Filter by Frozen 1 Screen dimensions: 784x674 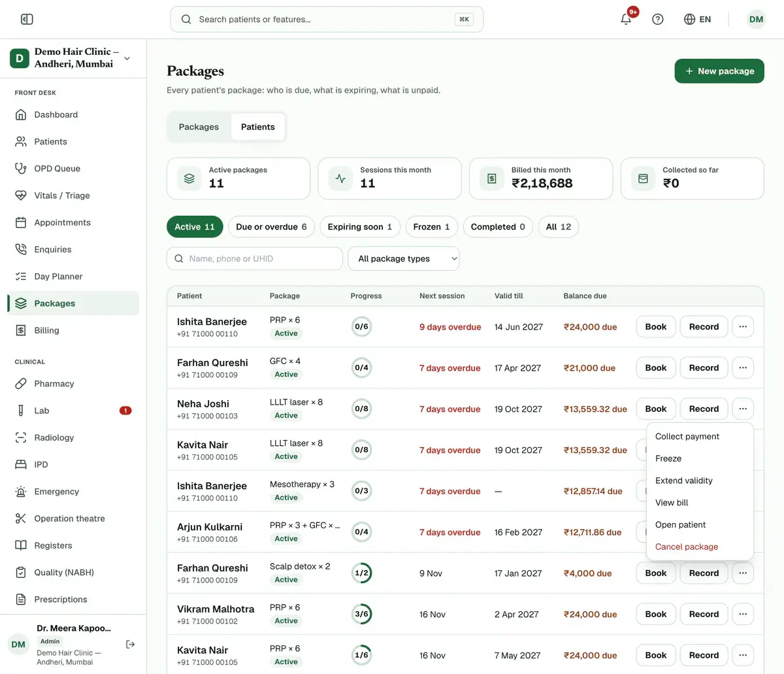pyautogui.click(x=432, y=227)
